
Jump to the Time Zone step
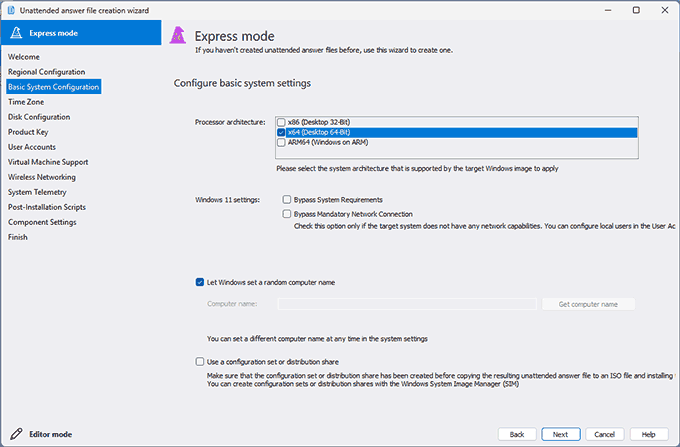tap(26, 102)
